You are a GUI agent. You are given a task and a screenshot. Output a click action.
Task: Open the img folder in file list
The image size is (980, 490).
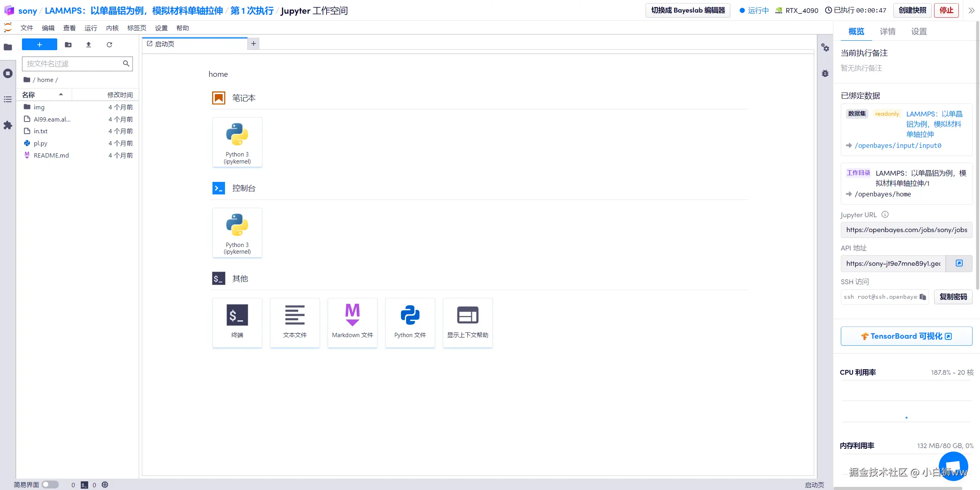tap(39, 107)
